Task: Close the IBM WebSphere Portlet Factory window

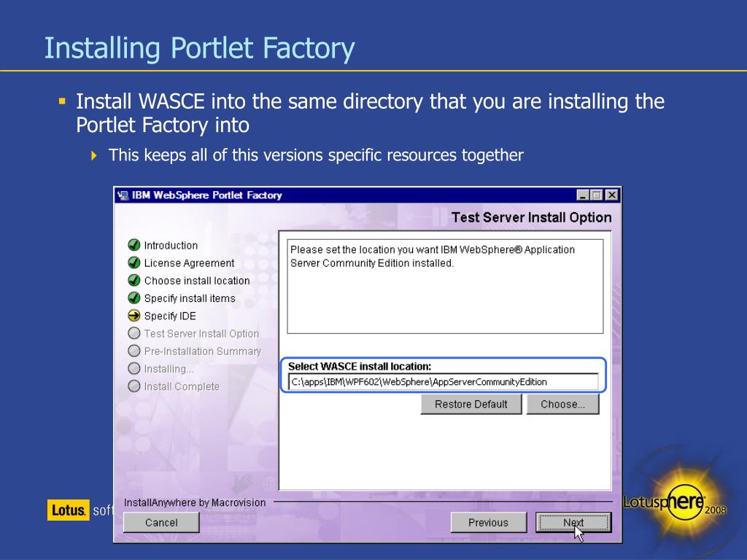Action: click(612, 195)
